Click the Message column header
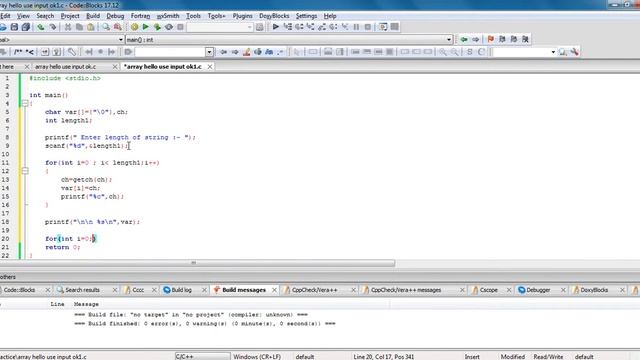 [86, 304]
